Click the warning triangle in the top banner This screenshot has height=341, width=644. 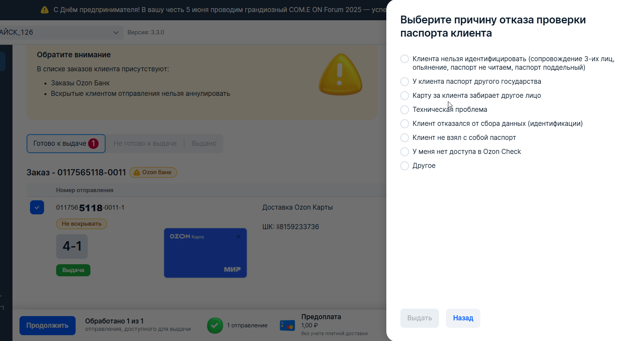point(45,10)
